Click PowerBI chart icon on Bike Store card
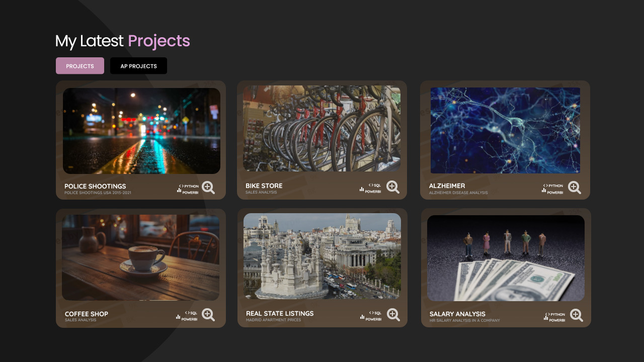 click(362, 190)
